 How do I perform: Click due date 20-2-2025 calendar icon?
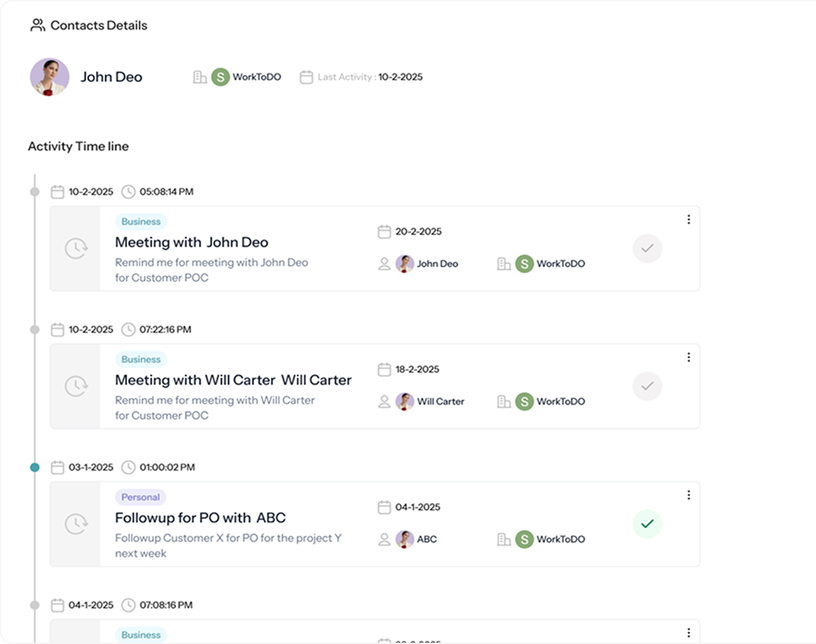point(384,231)
